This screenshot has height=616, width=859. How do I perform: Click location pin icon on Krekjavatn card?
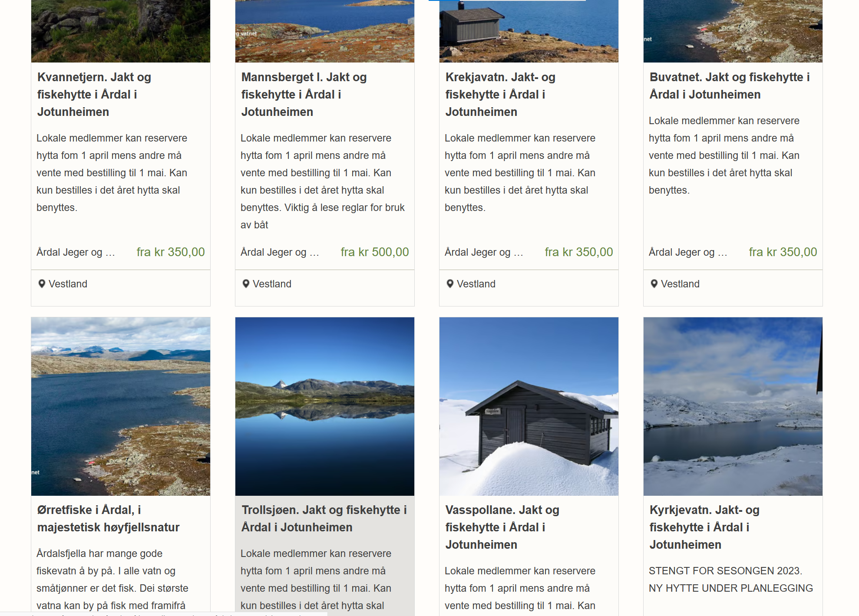450,283
